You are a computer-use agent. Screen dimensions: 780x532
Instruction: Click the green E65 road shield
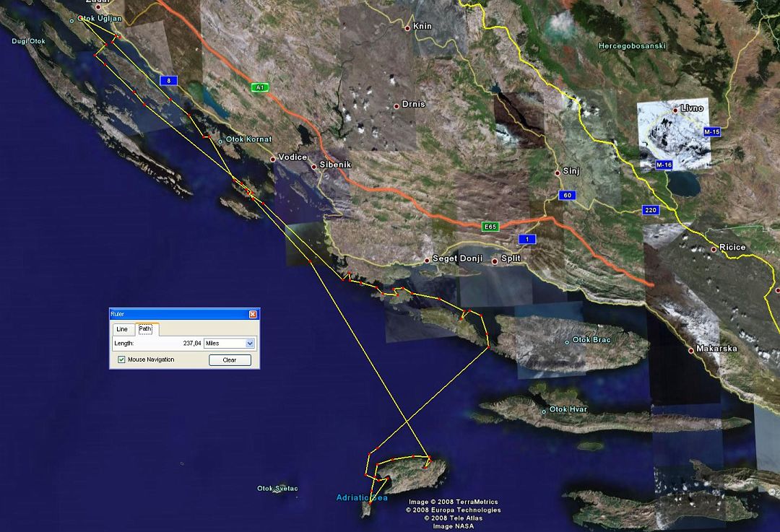(x=490, y=227)
